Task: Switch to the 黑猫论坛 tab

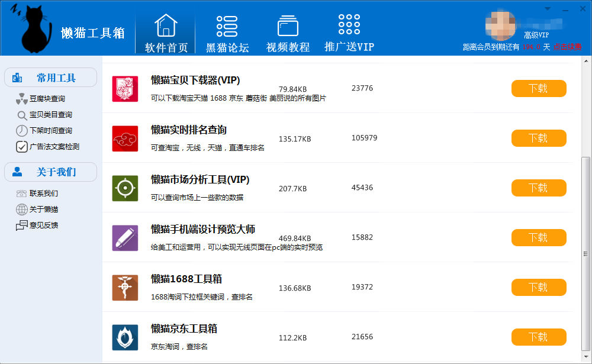Action: click(227, 34)
